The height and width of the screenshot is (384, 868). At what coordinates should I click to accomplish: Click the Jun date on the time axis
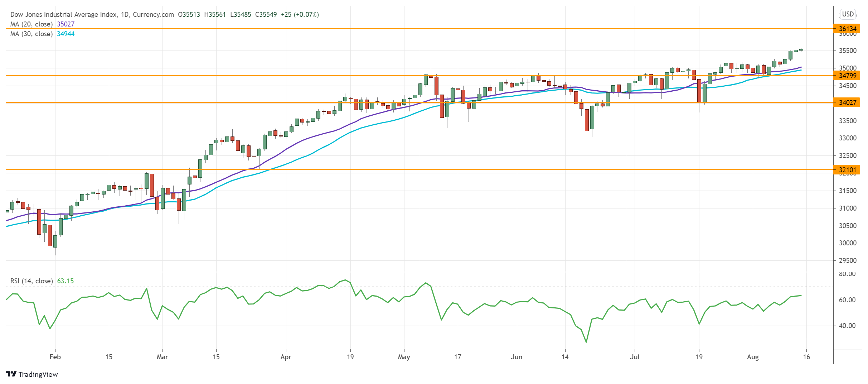click(517, 357)
